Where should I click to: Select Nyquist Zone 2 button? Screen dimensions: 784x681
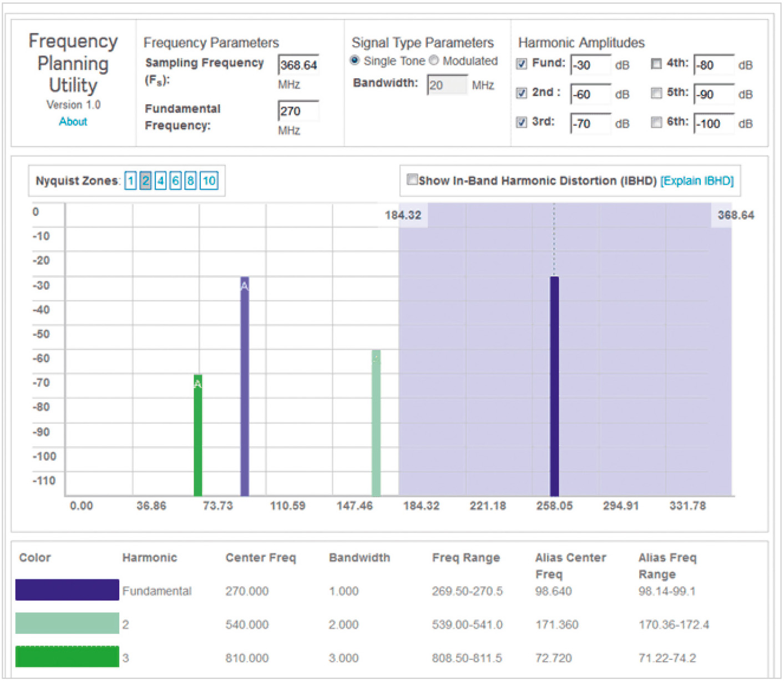(145, 181)
